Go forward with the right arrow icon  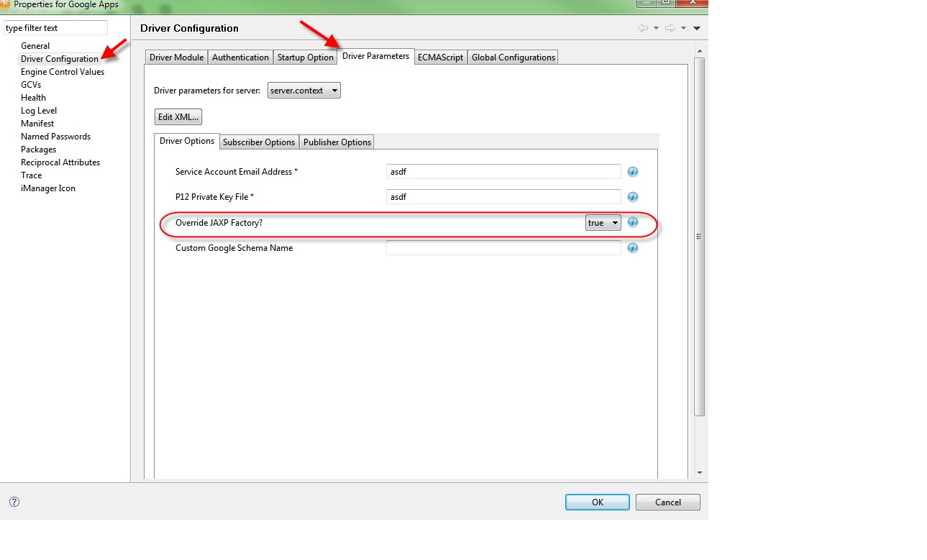(670, 28)
